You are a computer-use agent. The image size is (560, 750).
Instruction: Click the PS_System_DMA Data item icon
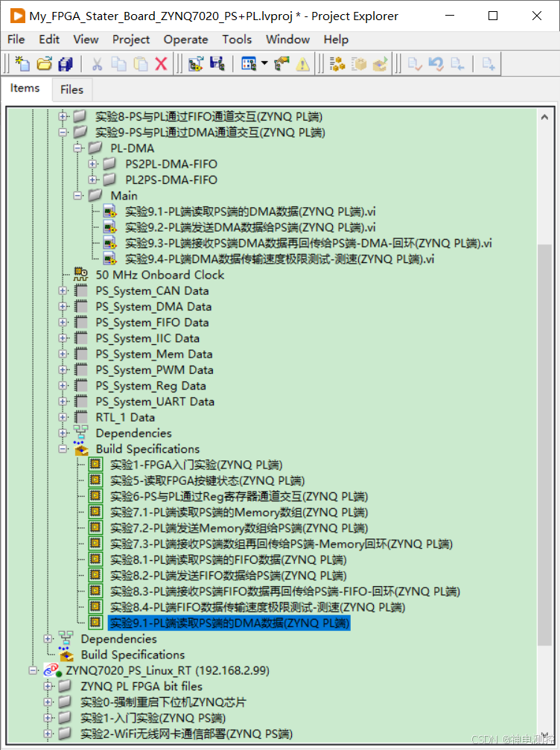coord(81,307)
